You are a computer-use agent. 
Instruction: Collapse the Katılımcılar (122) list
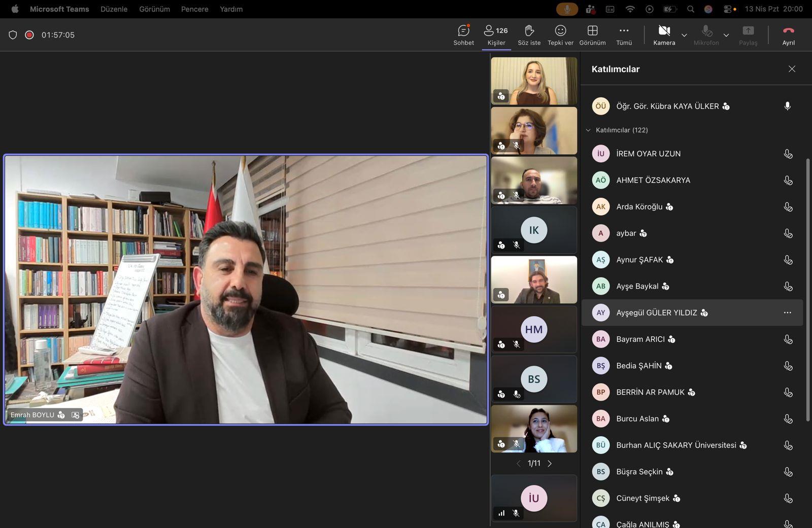(588, 130)
